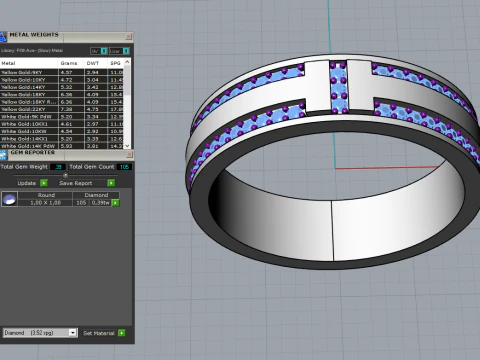Click green arrow on Round Diamond gem row
Image resolution: width=480 pixels, height=360 pixels.
(x=115, y=203)
